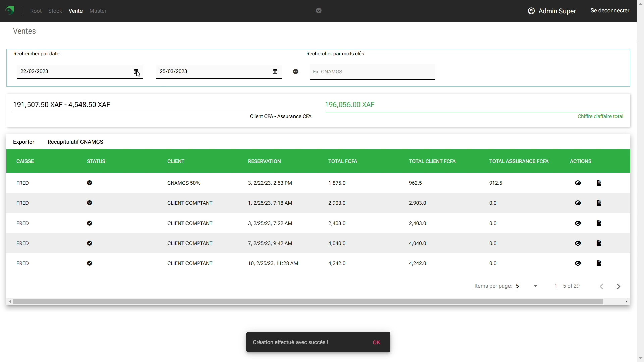Screen dimensions: 644x362
Task: Click the CAISSE column header
Action: (x=25, y=161)
